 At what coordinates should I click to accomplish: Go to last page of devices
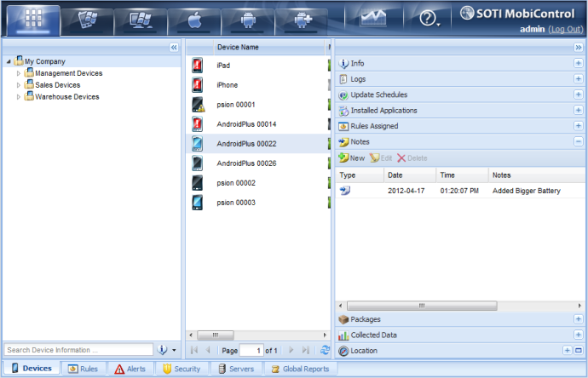pos(306,350)
